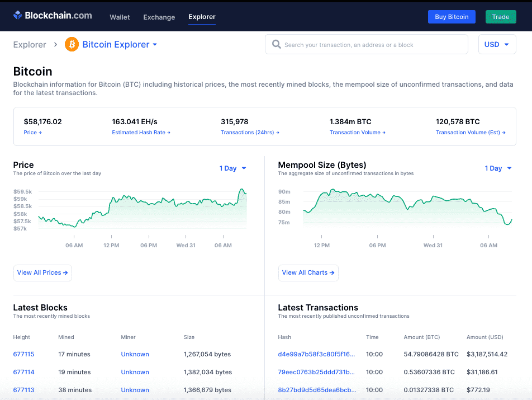Open the Transaction Volume (Est) link
Image resolution: width=532 pixels, height=400 pixels.
pyautogui.click(x=471, y=133)
